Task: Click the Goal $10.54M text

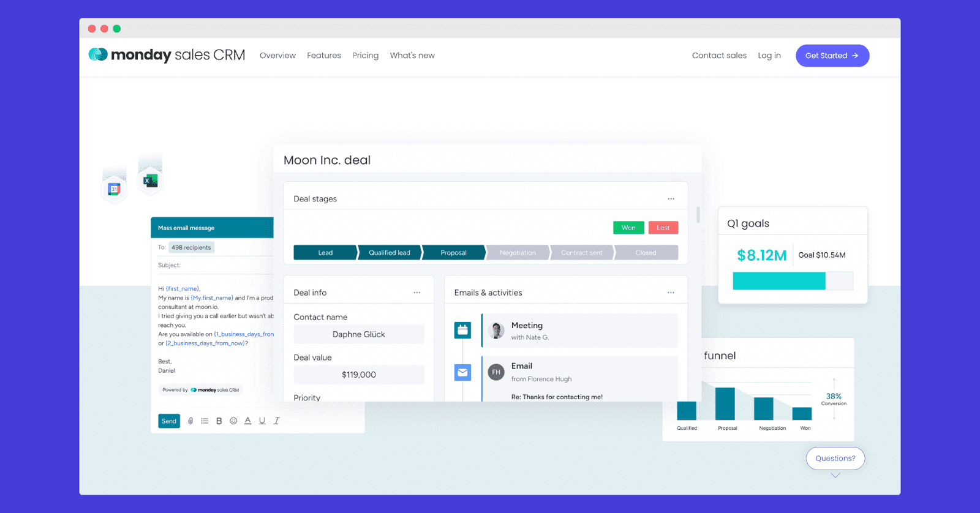Action: pyautogui.click(x=821, y=255)
